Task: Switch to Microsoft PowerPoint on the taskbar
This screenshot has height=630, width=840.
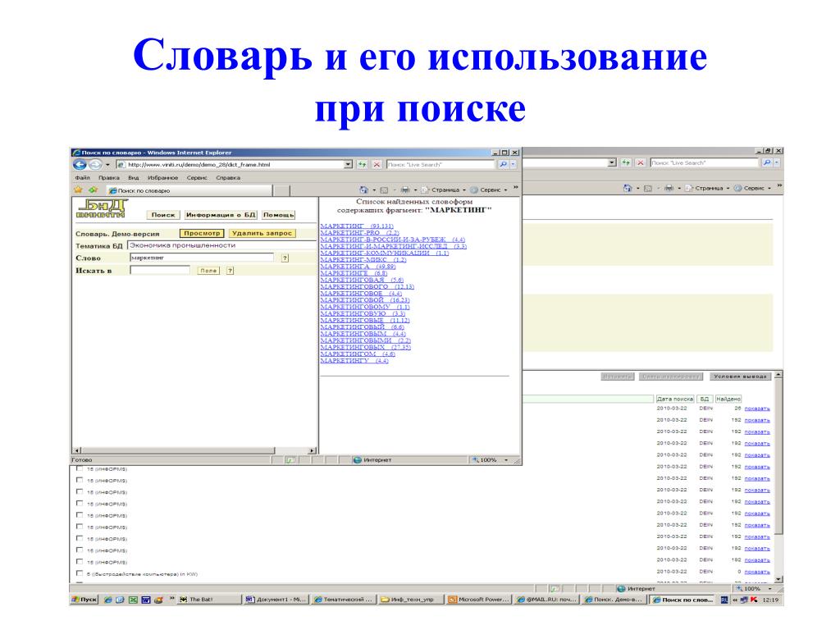Action: point(479,600)
